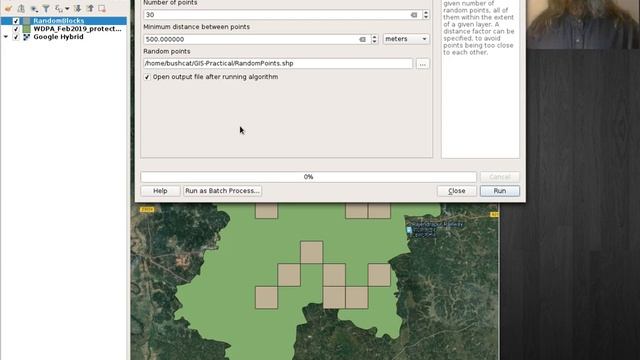
Task: Click the Filter Legend funnel icon
Action: (x=46, y=8)
